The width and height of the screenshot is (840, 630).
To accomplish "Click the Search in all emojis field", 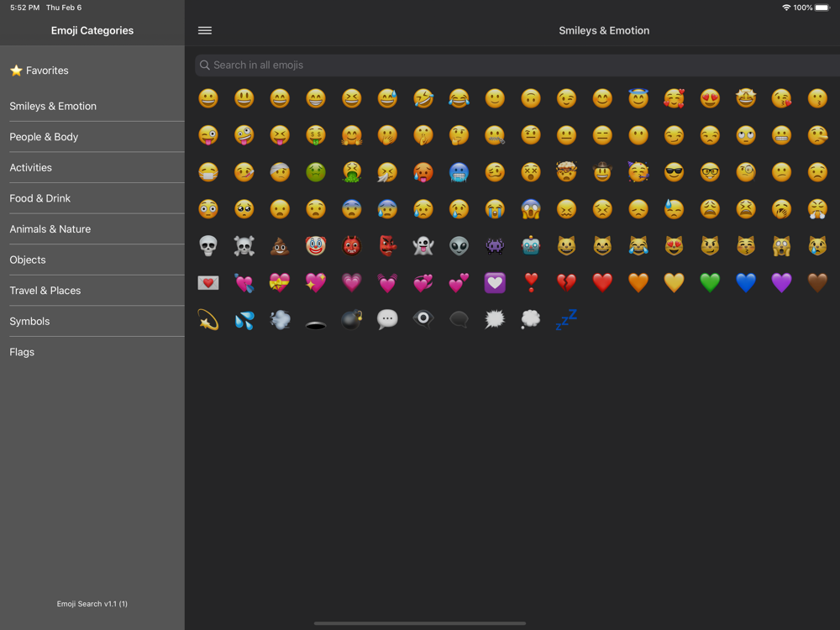I will click(517, 65).
